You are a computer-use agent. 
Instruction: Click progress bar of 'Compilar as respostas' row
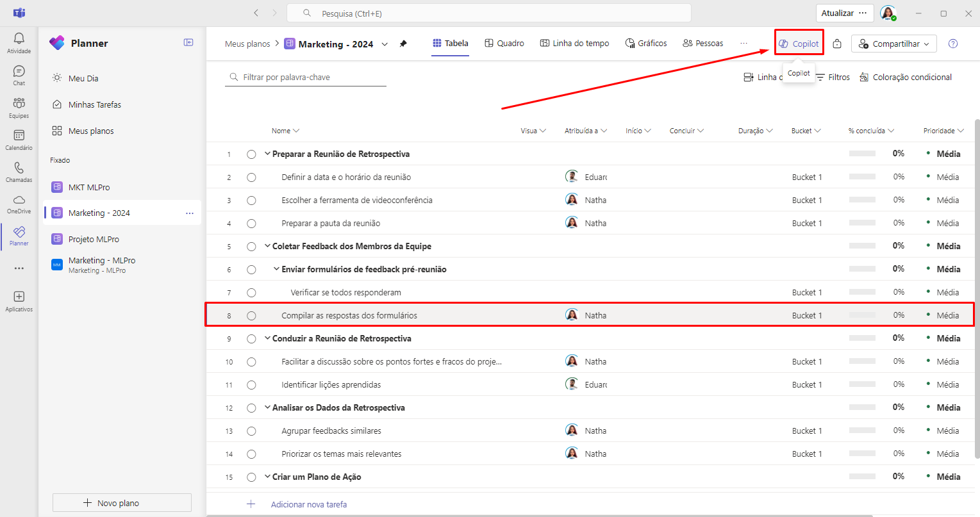(x=862, y=315)
